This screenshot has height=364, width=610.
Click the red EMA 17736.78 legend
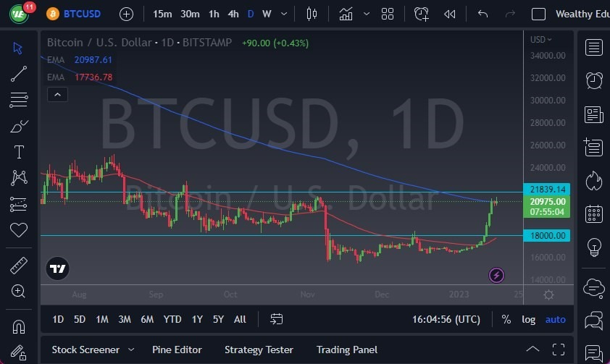80,77
